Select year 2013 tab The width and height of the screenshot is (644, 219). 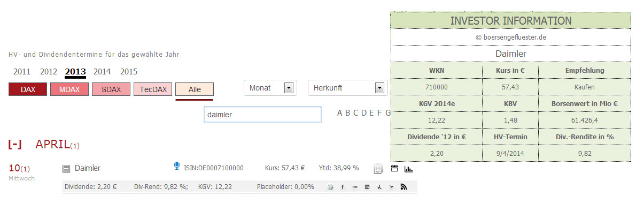pyautogui.click(x=75, y=72)
